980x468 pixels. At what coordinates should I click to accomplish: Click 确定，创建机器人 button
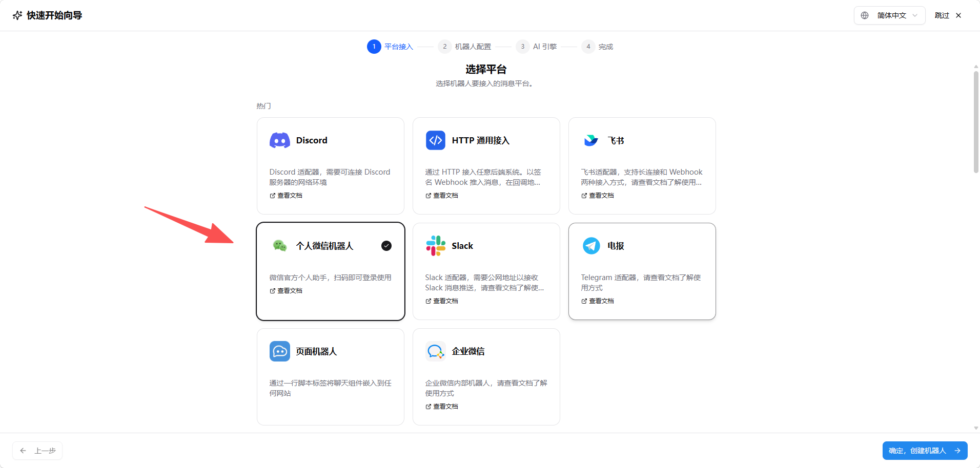point(925,451)
